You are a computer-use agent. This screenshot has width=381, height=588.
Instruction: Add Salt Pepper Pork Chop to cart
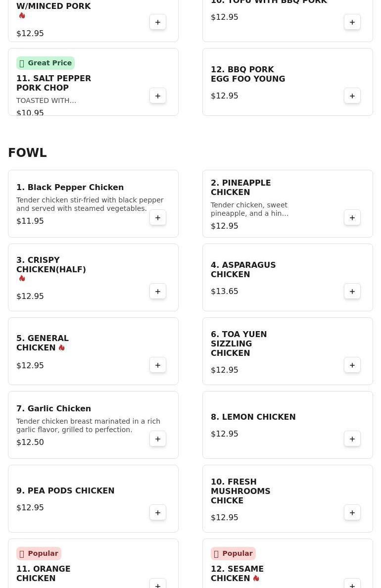tap(158, 96)
